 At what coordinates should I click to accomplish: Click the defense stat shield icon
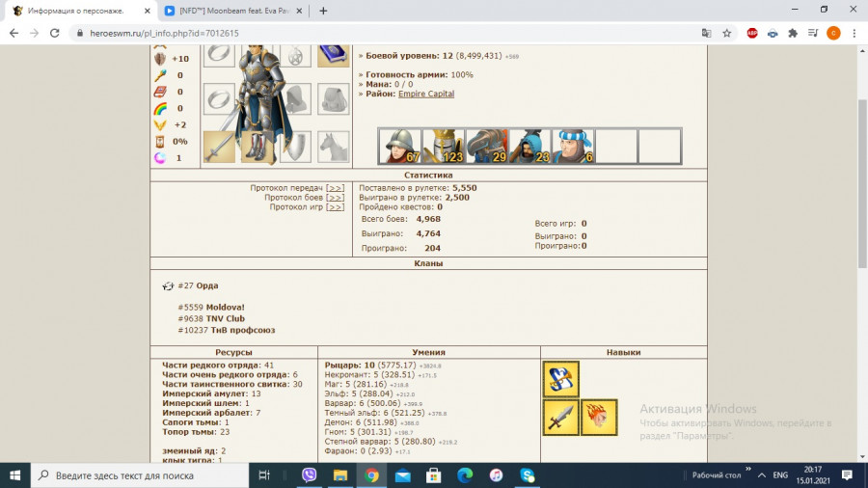point(160,59)
